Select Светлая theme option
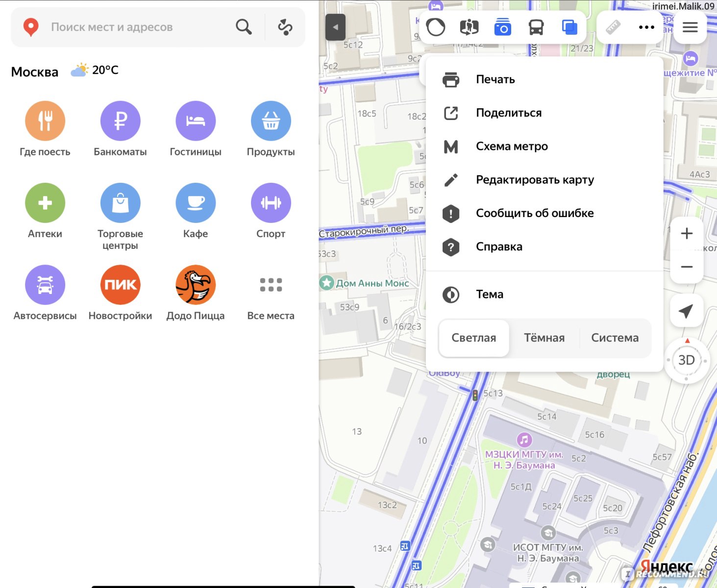 pyautogui.click(x=474, y=338)
